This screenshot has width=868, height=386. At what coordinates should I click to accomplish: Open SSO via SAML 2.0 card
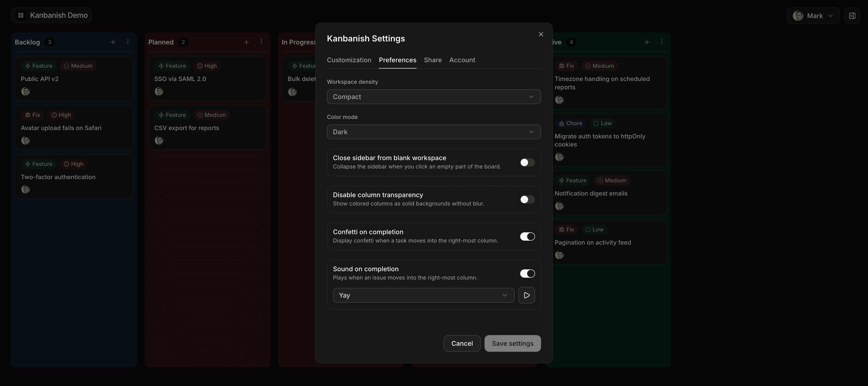(x=207, y=78)
